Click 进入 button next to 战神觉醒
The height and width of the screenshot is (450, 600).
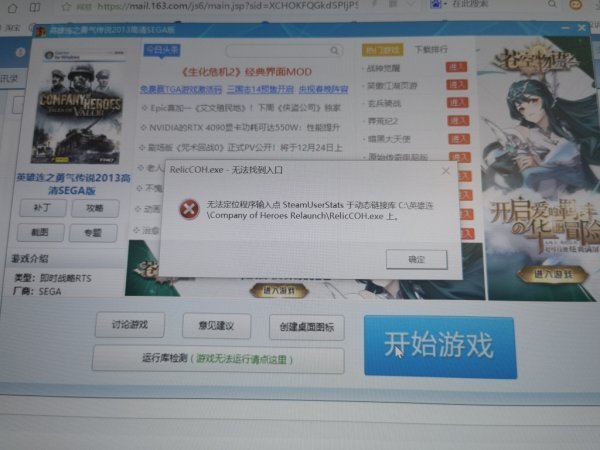(457, 67)
